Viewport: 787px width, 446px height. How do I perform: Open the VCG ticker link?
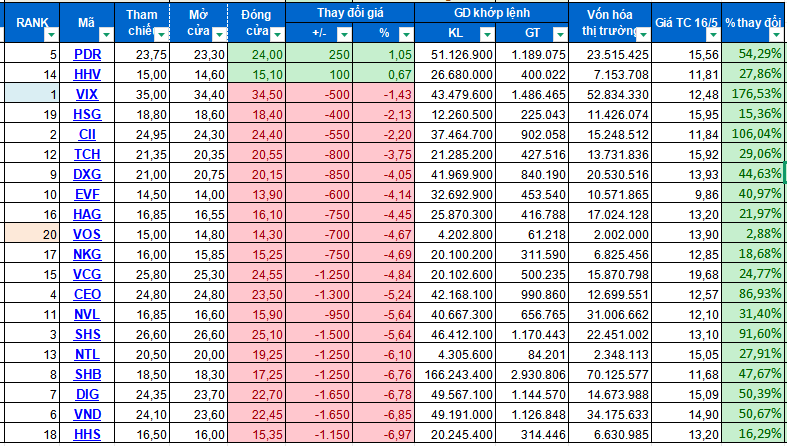pyautogui.click(x=87, y=274)
